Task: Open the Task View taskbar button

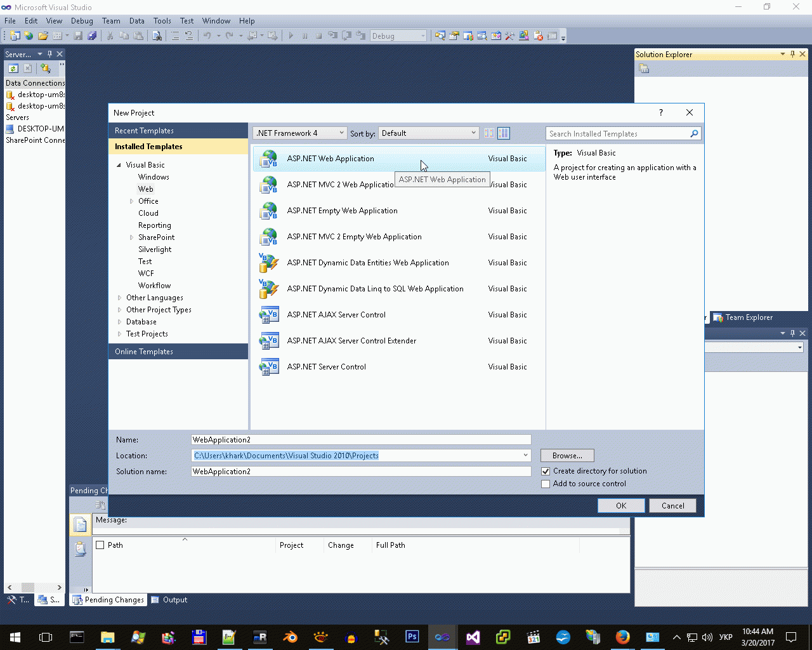Action: [x=46, y=637]
